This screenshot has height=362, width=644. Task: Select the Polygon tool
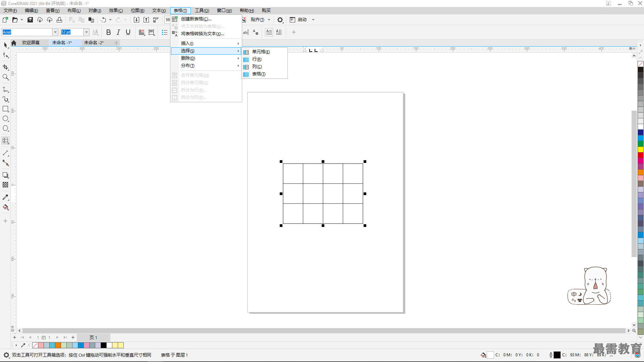click(x=5, y=128)
